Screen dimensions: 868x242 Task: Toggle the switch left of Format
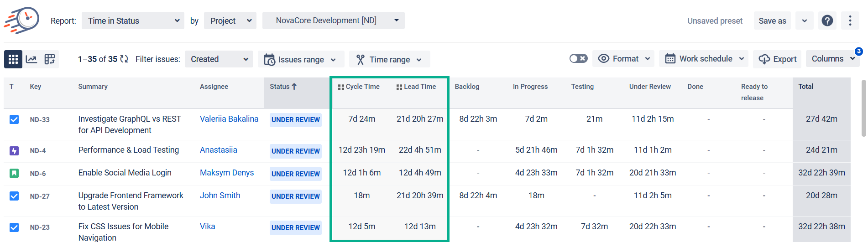tap(578, 59)
